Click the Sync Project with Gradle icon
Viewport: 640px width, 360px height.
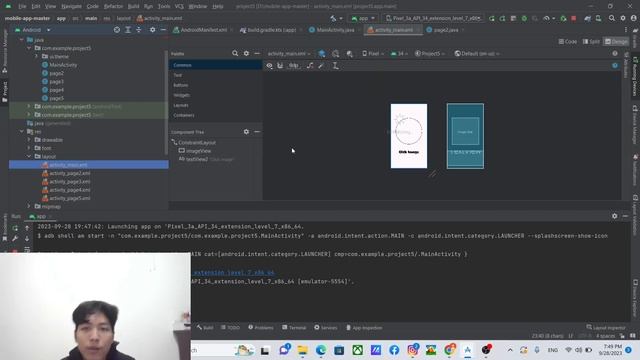click(x=587, y=18)
